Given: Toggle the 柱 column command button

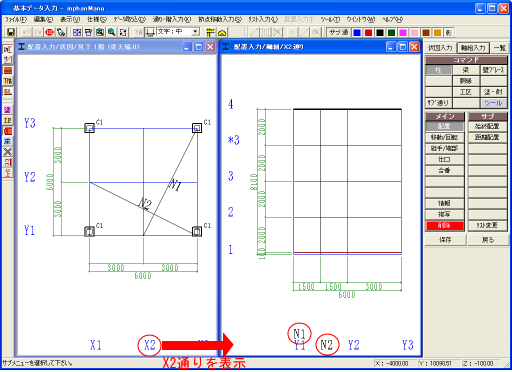Looking at the screenshot, I should pos(438,70).
